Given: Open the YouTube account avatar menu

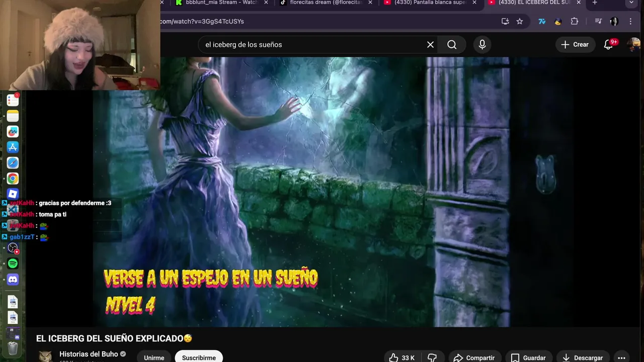Looking at the screenshot, I should click(x=633, y=45).
